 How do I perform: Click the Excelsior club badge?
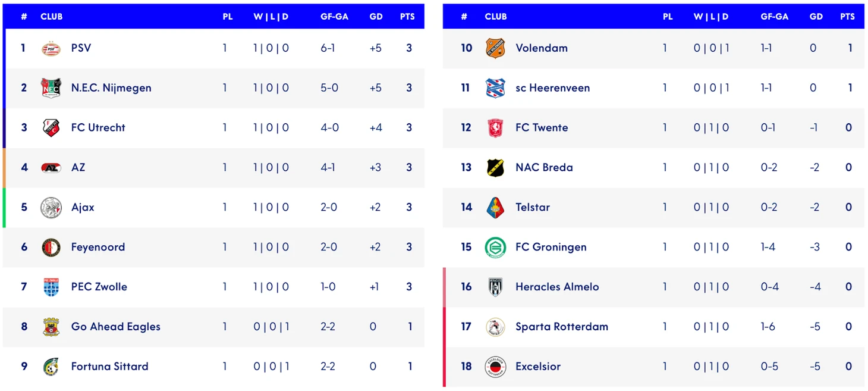tap(495, 367)
